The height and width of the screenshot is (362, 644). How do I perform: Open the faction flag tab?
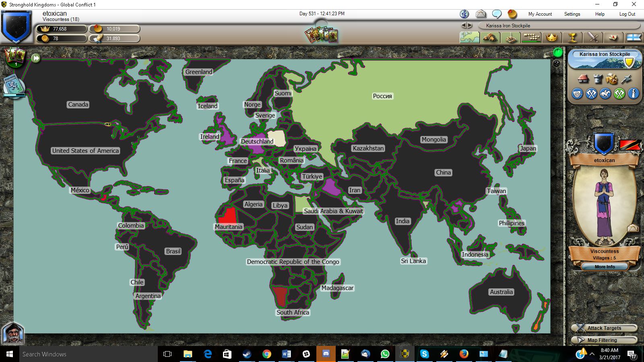click(x=634, y=37)
